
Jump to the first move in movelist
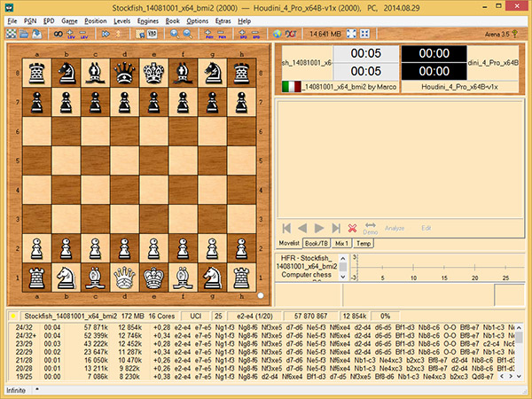pyautogui.click(x=286, y=228)
